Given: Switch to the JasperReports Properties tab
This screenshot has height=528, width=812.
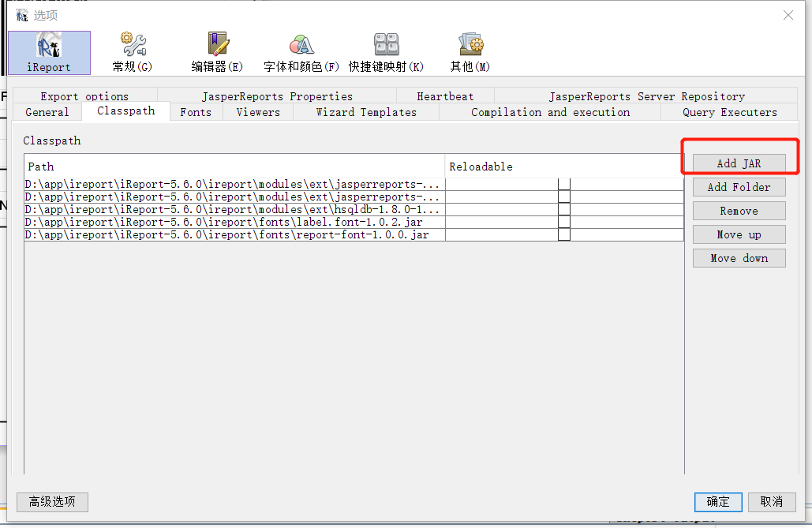Looking at the screenshot, I should click(277, 95).
